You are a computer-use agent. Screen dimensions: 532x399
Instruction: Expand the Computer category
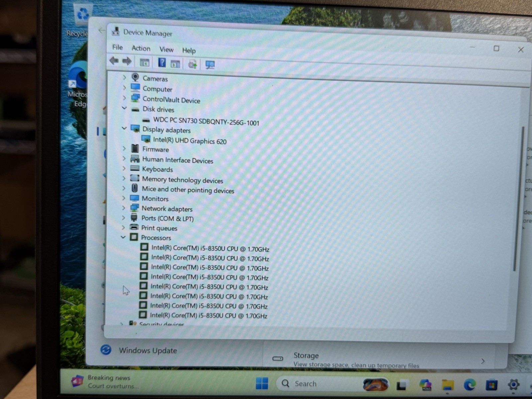coord(124,88)
